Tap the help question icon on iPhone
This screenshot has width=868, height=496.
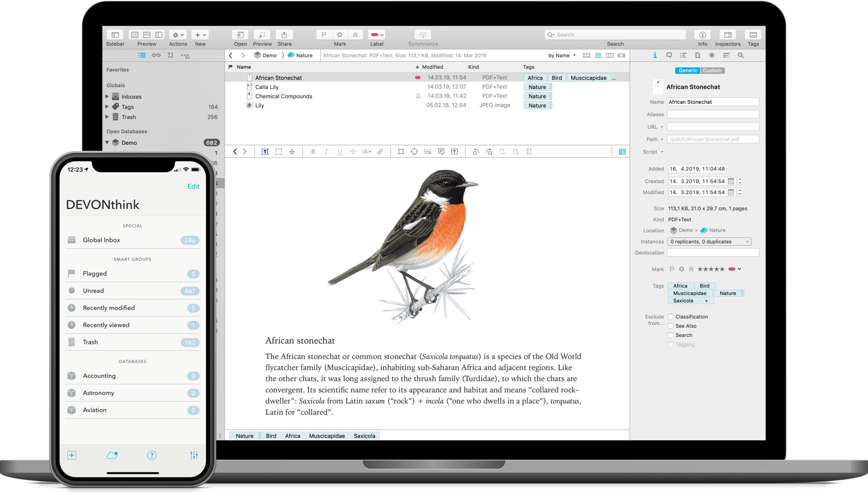pos(152,455)
